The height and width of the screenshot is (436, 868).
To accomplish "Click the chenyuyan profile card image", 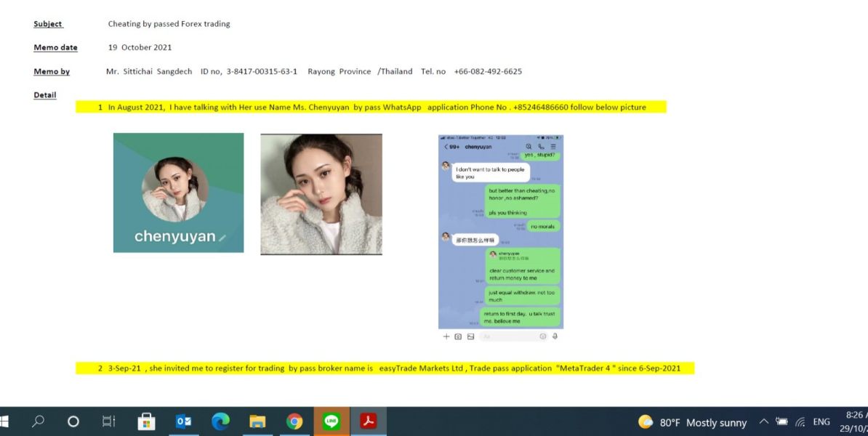I will [178, 193].
